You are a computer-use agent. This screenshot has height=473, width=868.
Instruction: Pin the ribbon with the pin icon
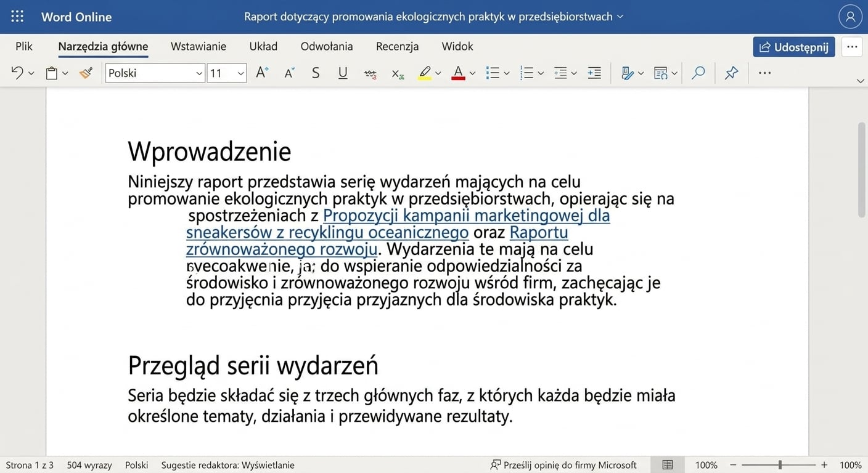point(732,73)
